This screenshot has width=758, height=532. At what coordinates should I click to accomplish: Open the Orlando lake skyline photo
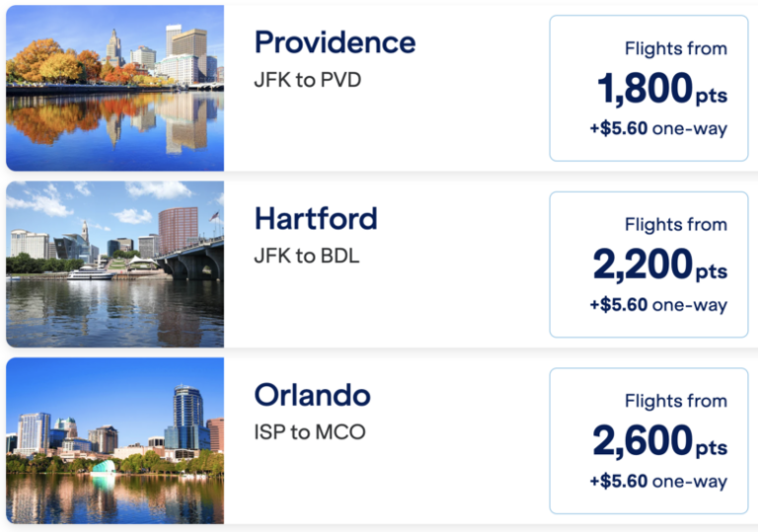(x=115, y=440)
